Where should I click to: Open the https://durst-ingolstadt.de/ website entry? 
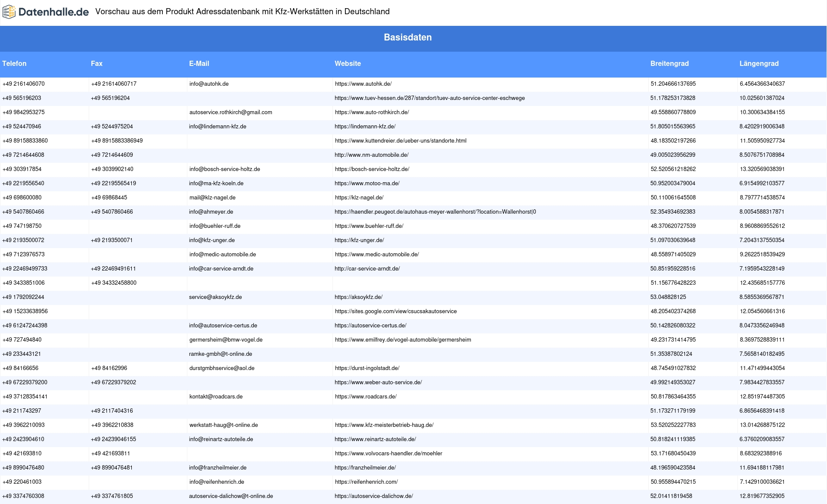[x=367, y=368]
